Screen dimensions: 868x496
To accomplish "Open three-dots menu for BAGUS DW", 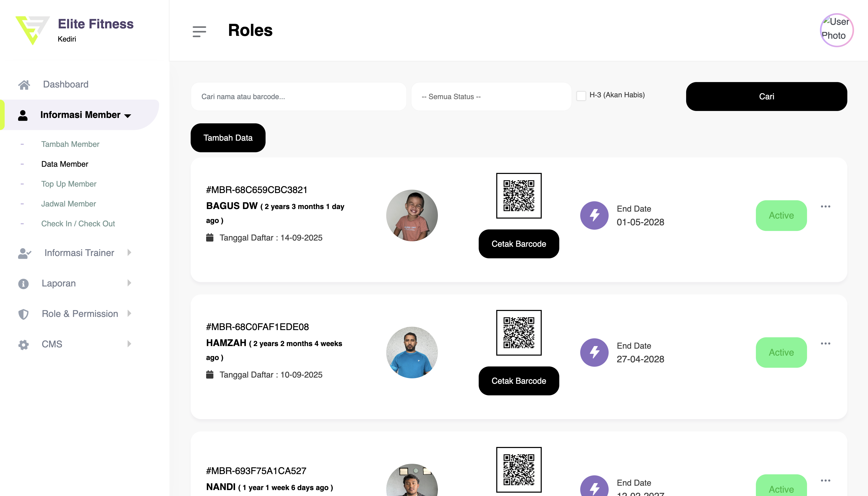I will pyautogui.click(x=825, y=206).
